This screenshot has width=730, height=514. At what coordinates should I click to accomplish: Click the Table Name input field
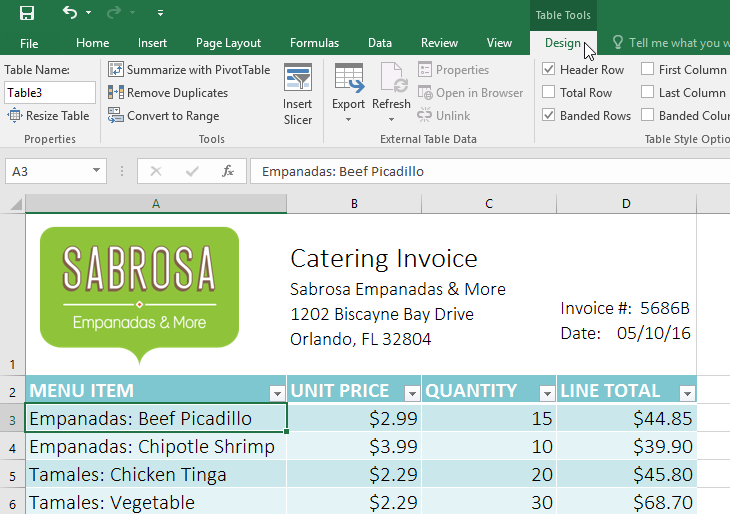(x=50, y=93)
